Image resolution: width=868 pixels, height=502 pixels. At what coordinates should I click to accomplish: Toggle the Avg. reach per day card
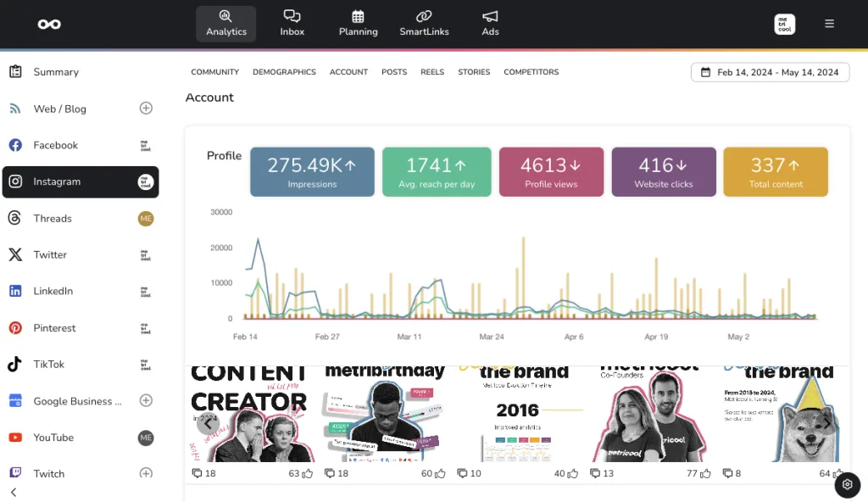(x=437, y=172)
